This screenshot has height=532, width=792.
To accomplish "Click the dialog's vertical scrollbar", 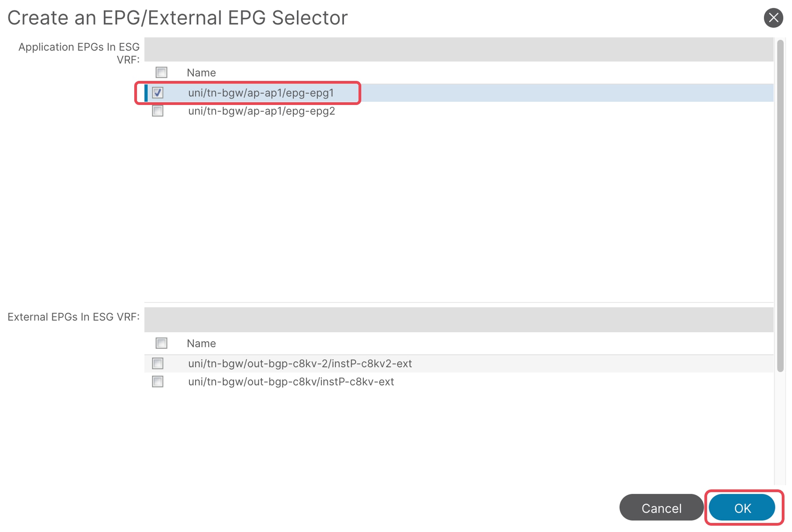I will click(x=780, y=205).
